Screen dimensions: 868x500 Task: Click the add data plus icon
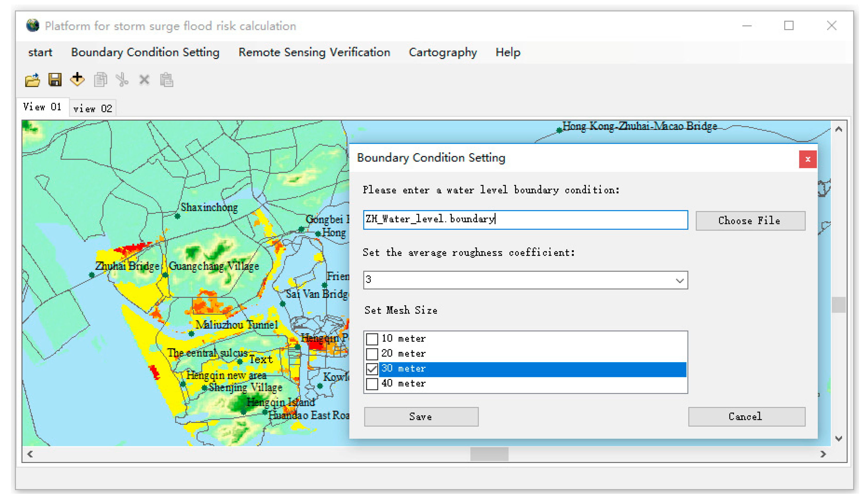(x=77, y=79)
